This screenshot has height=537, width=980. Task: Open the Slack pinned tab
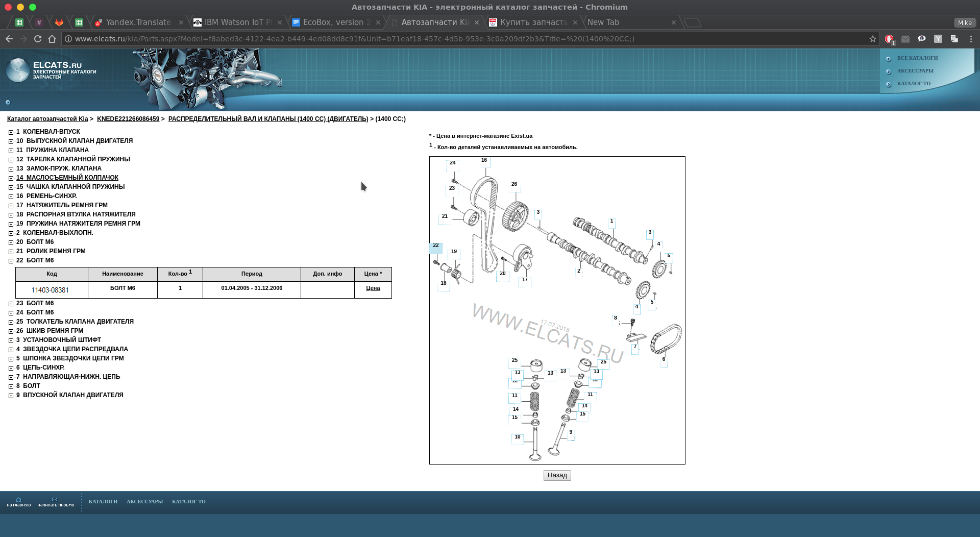(x=39, y=22)
